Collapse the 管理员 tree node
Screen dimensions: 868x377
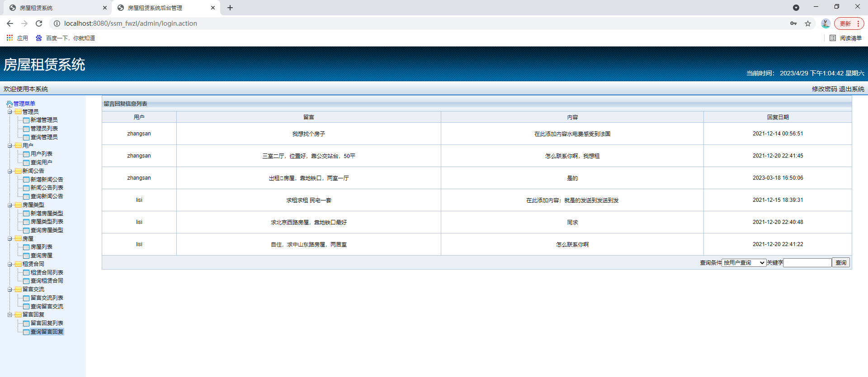(x=10, y=112)
